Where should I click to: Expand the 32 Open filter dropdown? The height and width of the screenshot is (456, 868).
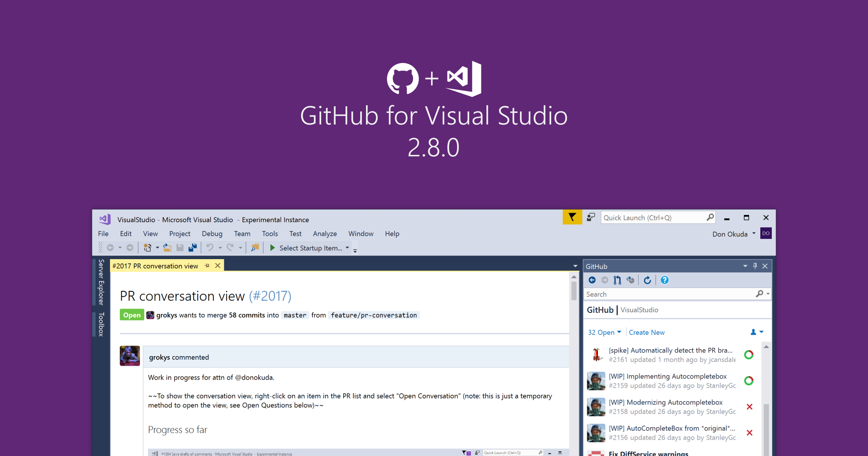[604, 332]
